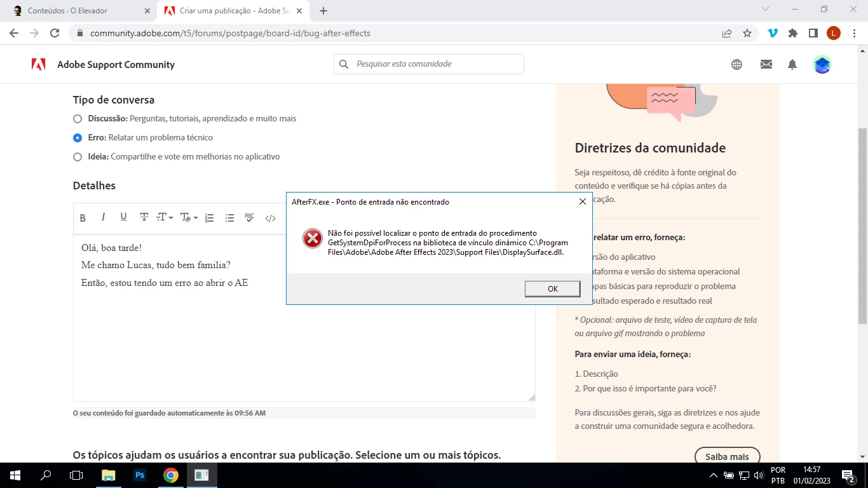Insert a code sample block
The image size is (868, 488).
(x=270, y=218)
